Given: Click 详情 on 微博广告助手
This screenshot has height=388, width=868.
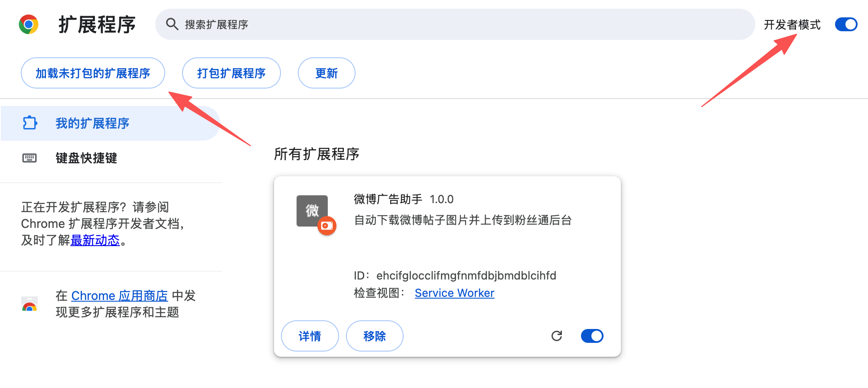Looking at the screenshot, I should (310, 335).
